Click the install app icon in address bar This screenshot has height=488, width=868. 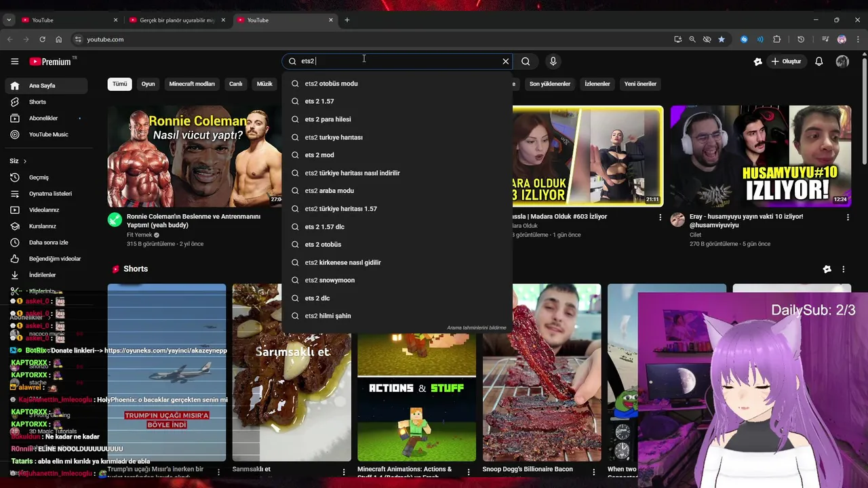coord(678,39)
